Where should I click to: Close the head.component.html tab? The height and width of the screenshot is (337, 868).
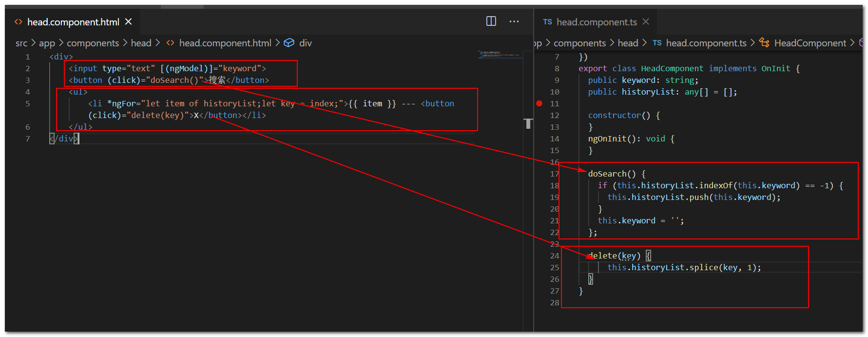pyautogui.click(x=129, y=22)
